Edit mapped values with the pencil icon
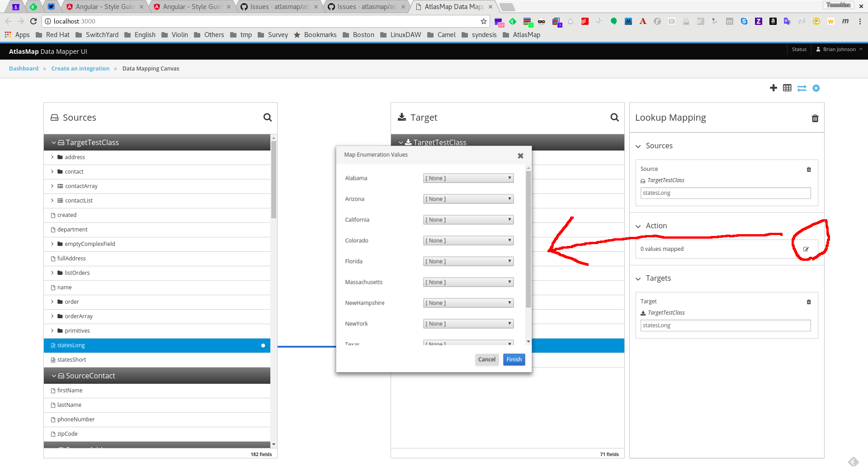The height and width of the screenshot is (476, 868). point(807,249)
